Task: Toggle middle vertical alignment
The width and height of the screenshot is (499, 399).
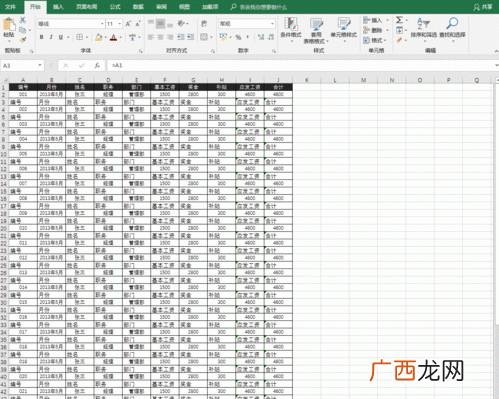Action: coord(160,23)
